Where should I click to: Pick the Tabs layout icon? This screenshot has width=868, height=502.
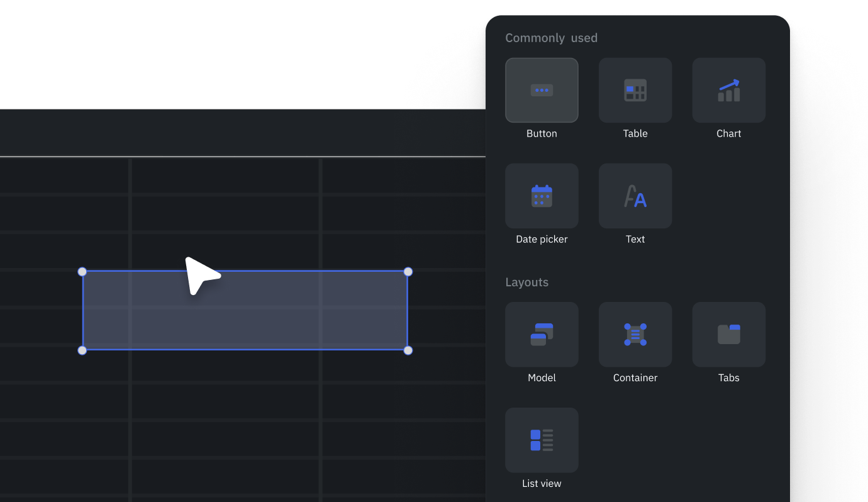click(x=728, y=335)
